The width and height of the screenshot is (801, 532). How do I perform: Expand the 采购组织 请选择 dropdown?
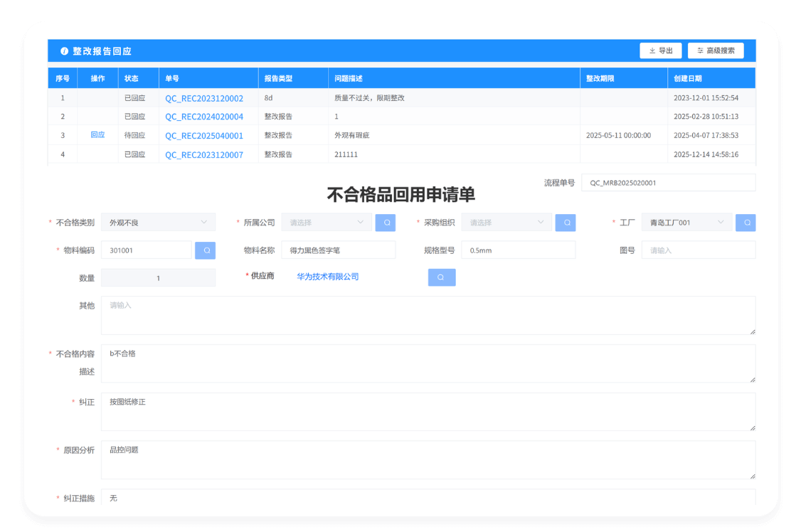506,222
